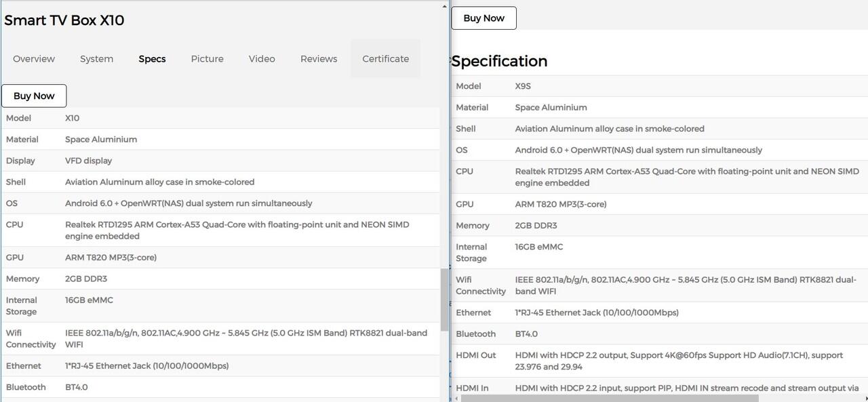Click IEEE 802.11a/b/g/n Wifi value in X10 pane
The height and width of the screenshot is (402, 868).
coord(246,338)
